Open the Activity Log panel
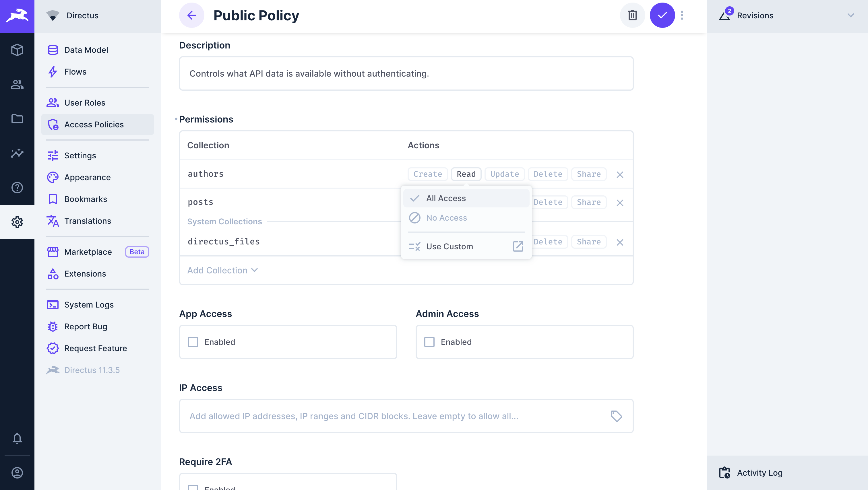The image size is (868, 490). point(759,472)
